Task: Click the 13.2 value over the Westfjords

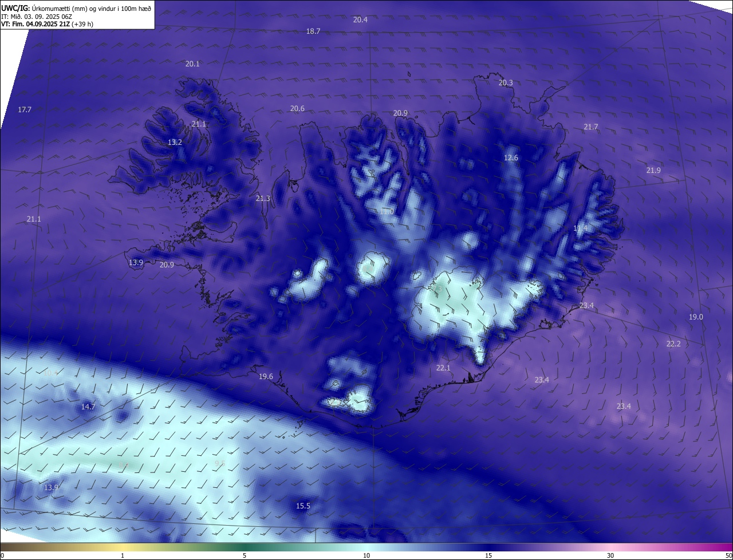Action: click(175, 143)
